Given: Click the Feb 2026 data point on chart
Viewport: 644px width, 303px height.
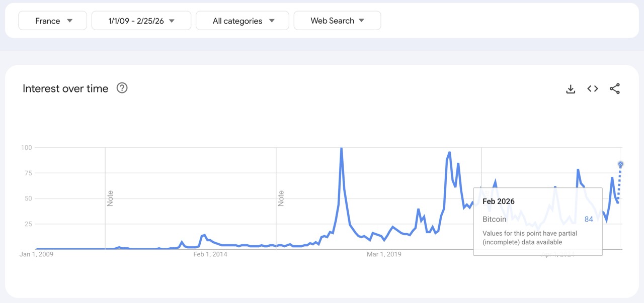Looking at the screenshot, I should (620, 164).
